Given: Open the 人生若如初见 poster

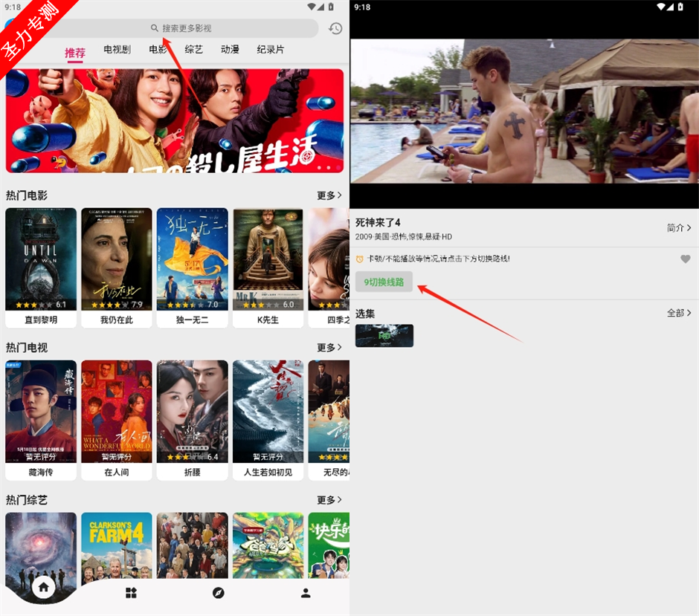Looking at the screenshot, I should (x=268, y=411).
